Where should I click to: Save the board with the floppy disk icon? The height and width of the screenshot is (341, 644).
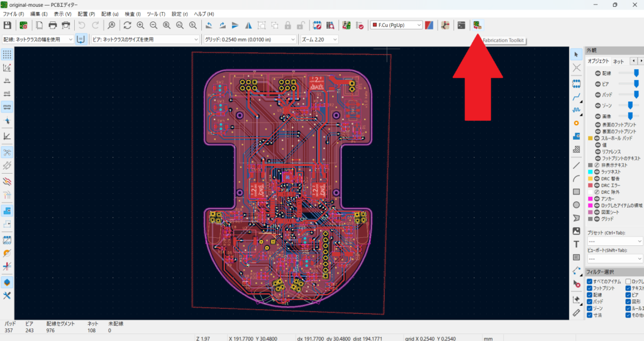tap(7, 25)
